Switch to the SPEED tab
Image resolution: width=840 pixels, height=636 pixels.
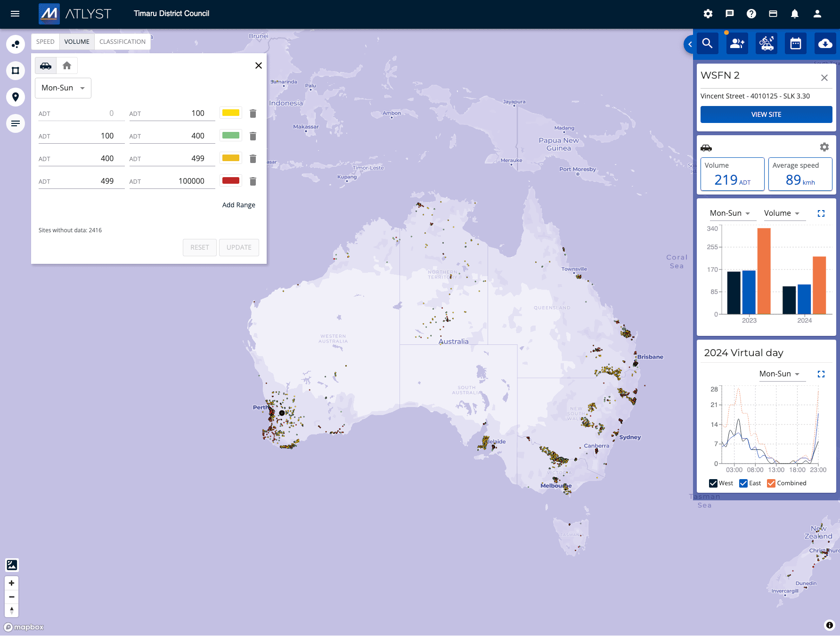45,41
